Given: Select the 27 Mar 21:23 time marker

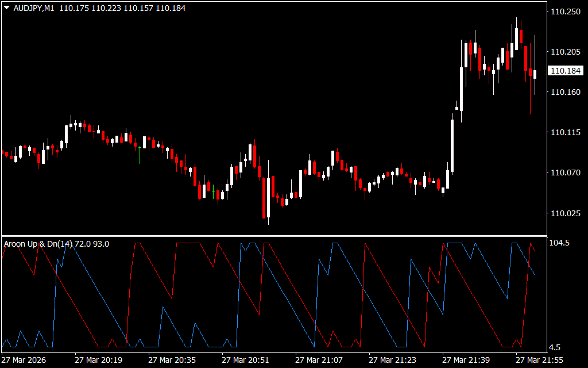Looking at the screenshot, I should 392,360.
